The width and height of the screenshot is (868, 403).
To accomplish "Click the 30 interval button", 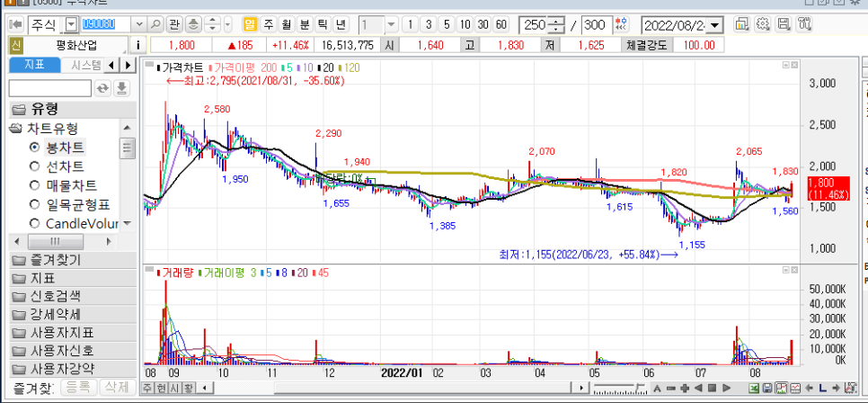I will pos(483,25).
